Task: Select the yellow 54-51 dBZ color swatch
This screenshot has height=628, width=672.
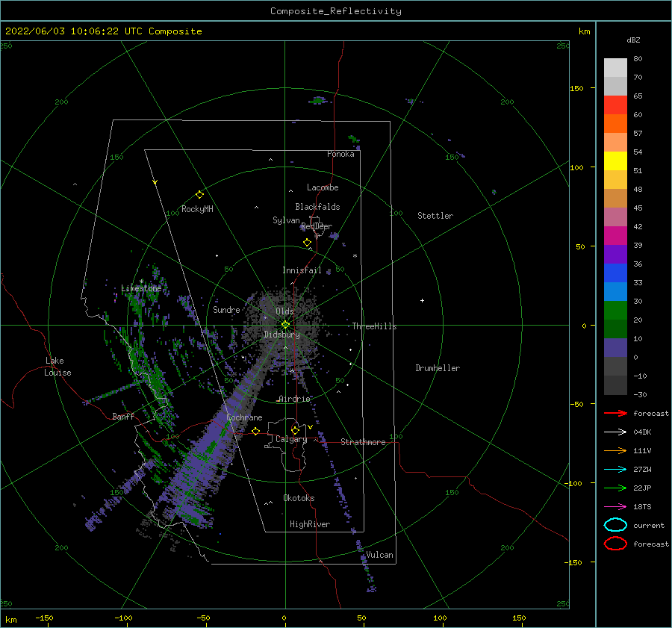Action: [615, 161]
